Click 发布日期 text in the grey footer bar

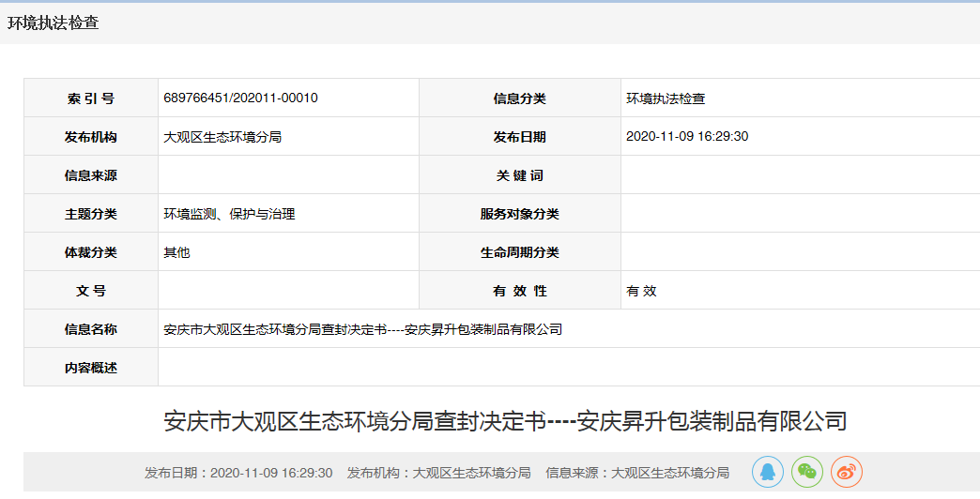click(238, 473)
